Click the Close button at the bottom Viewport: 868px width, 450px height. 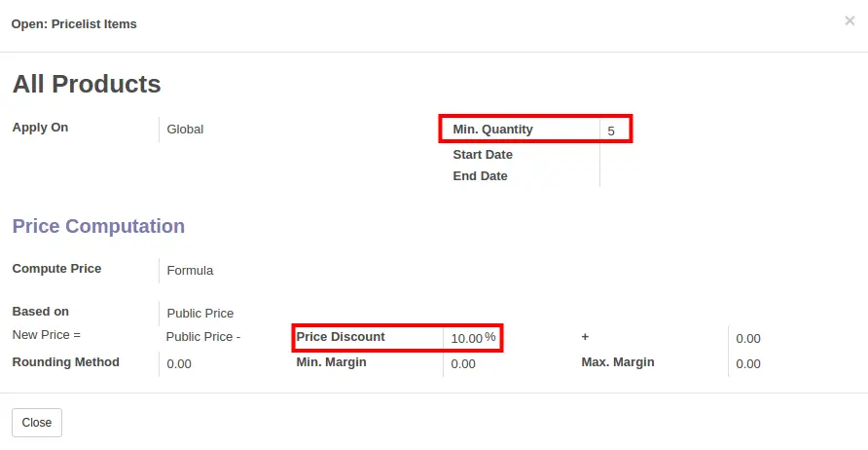click(37, 423)
